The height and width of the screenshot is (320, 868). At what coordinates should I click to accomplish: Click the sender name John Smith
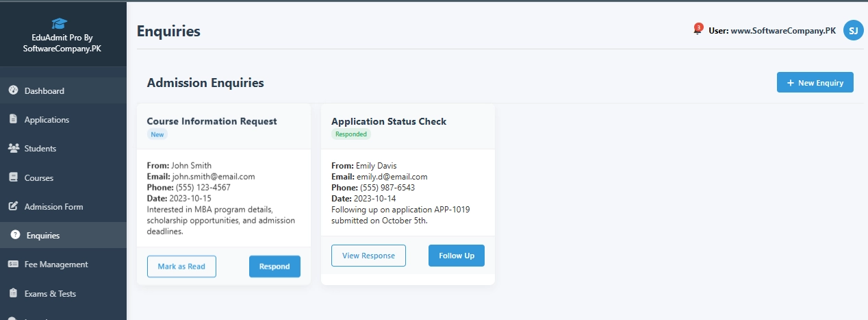coord(192,165)
